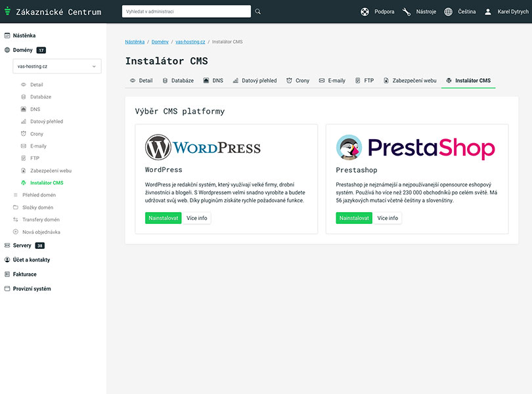Click the sidebar Zabezpečení webu icon
The height and width of the screenshot is (394, 532).
point(24,170)
